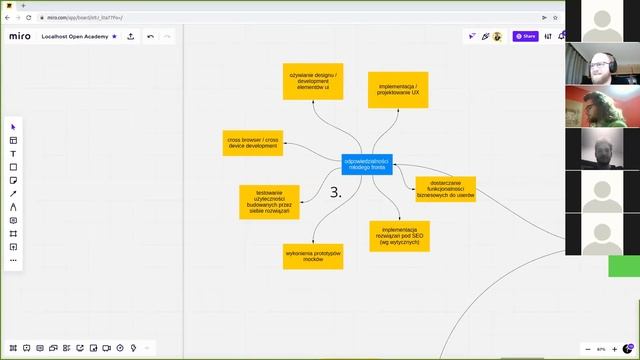Image resolution: width=640 pixels, height=360 pixels.
Task: Open the Activity bulb icon in bottom toolbar
Action: [x=133, y=348]
